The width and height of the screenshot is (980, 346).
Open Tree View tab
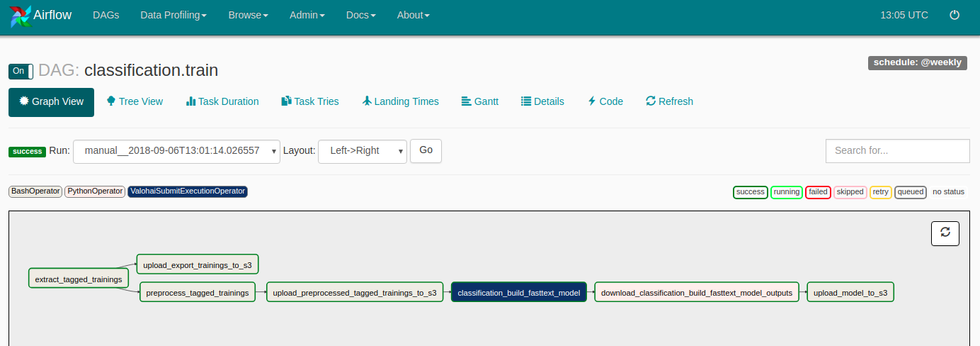point(135,101)
